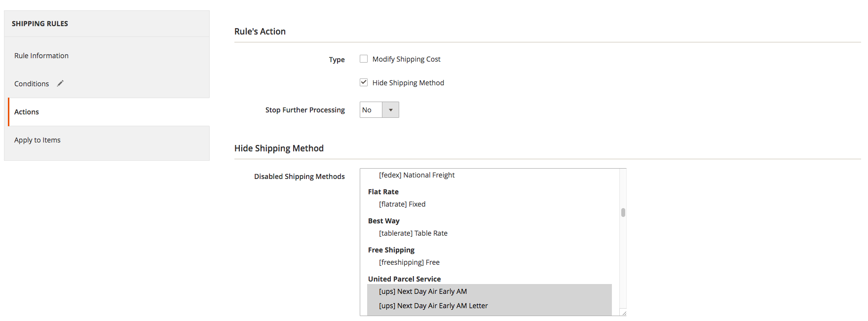Click the Hide Shipping Method label text
Image resolution: width=868 pixels, height=321 pixels.
(x=408, y=83)
